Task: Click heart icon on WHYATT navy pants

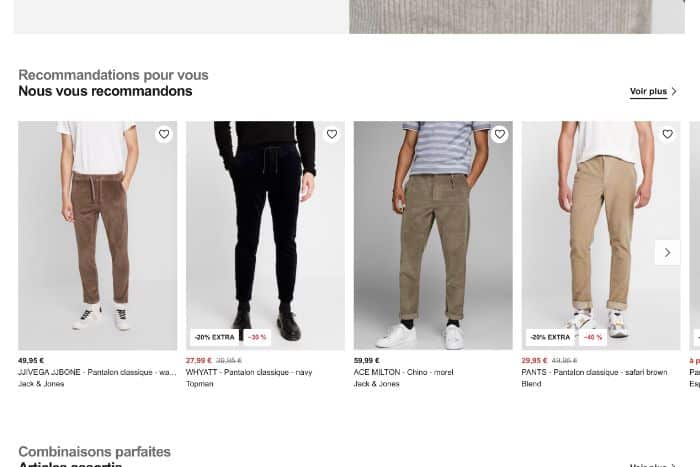Action: [332, 134]
